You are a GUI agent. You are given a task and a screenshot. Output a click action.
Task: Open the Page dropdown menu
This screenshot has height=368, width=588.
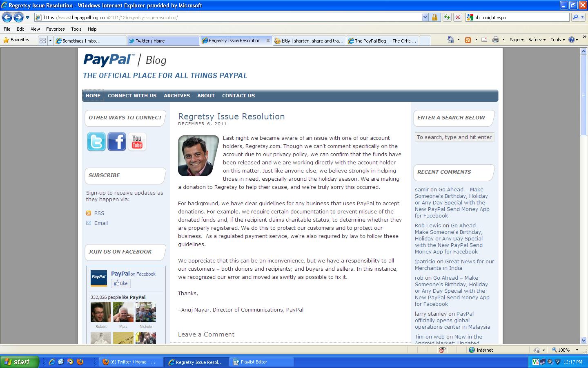tap(517, 40)
